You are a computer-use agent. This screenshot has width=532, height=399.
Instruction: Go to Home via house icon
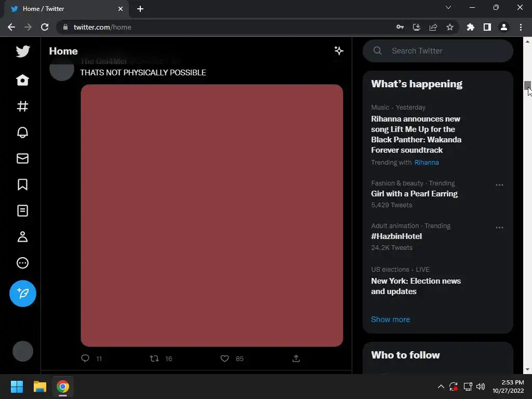coord(23,80)
